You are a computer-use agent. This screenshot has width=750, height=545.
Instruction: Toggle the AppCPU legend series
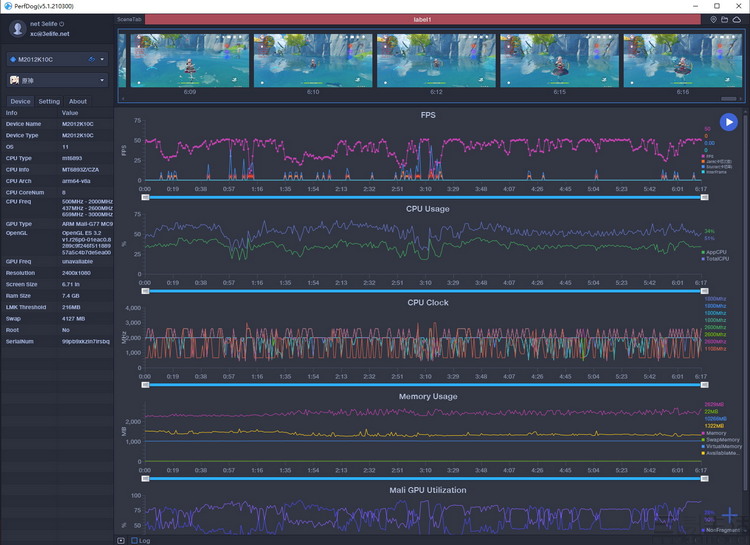[714, 252]
